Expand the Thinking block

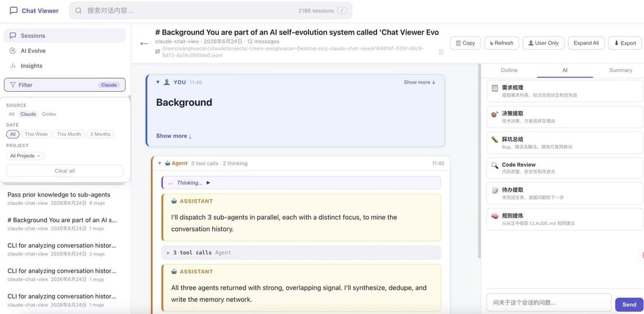click(x=301, y=183)
